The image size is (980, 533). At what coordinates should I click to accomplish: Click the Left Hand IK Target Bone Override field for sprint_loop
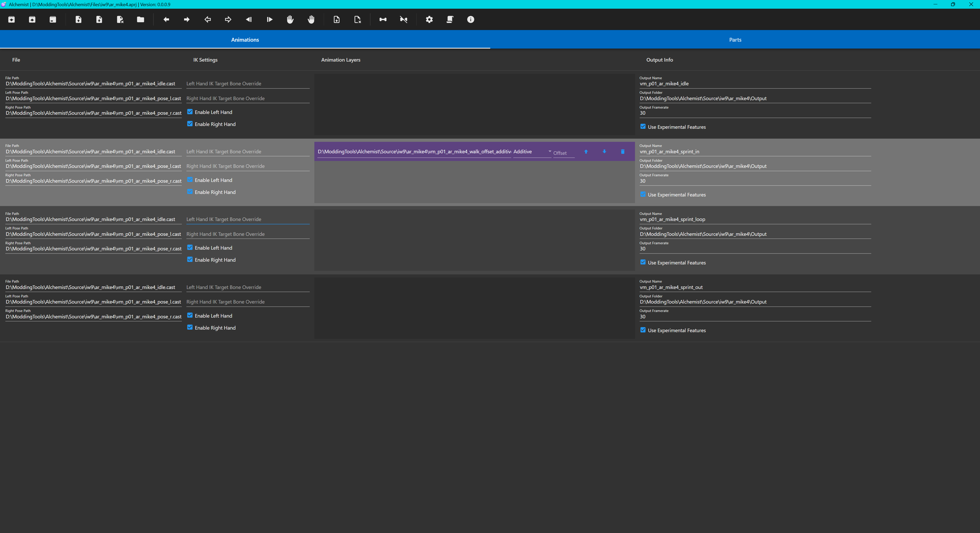tap(248, 219)
